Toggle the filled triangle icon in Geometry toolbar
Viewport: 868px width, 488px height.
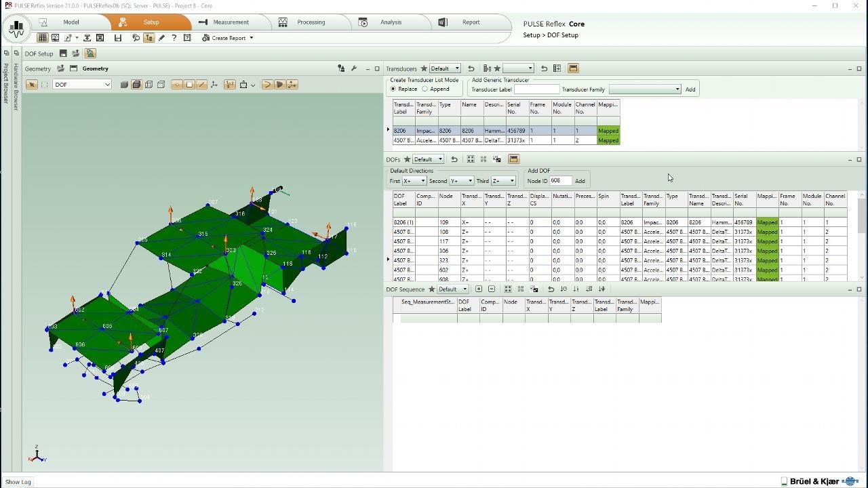[279, 85]
